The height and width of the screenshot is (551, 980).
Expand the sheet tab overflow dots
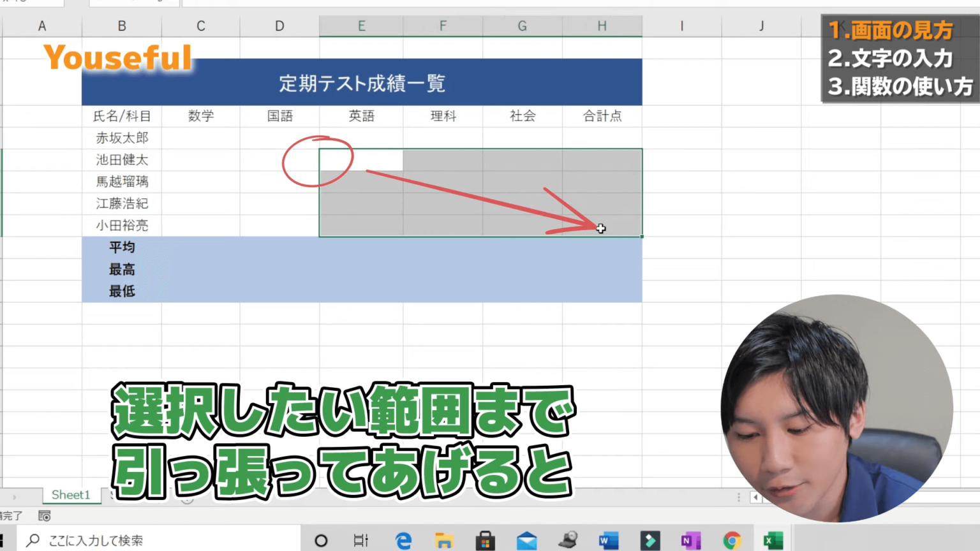pos(738,497)
